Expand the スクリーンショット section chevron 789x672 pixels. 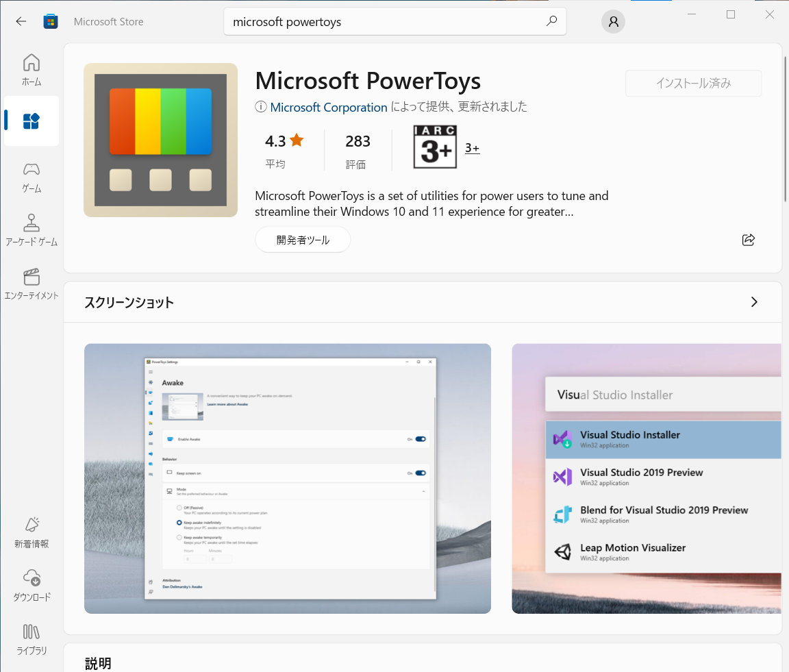(x=754, y=302)
